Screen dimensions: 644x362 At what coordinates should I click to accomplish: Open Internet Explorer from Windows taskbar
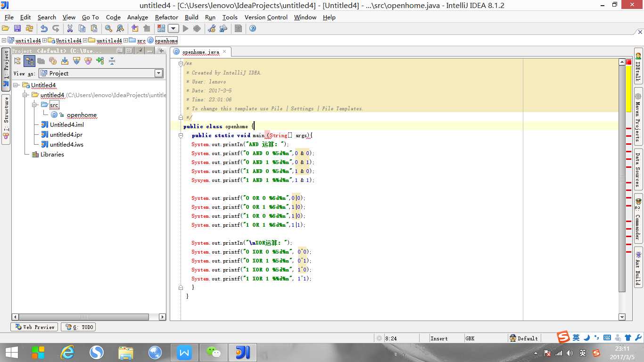67,352
